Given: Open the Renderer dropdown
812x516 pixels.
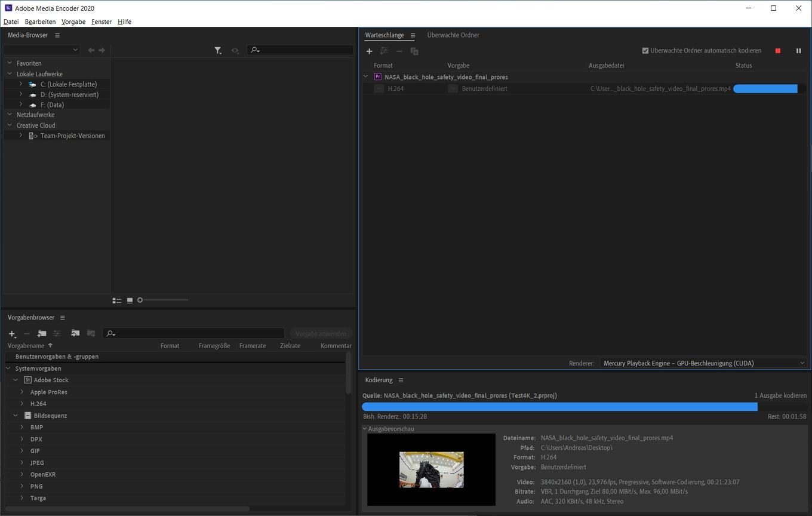Looking at the screenshot, I should pos(704,363).
